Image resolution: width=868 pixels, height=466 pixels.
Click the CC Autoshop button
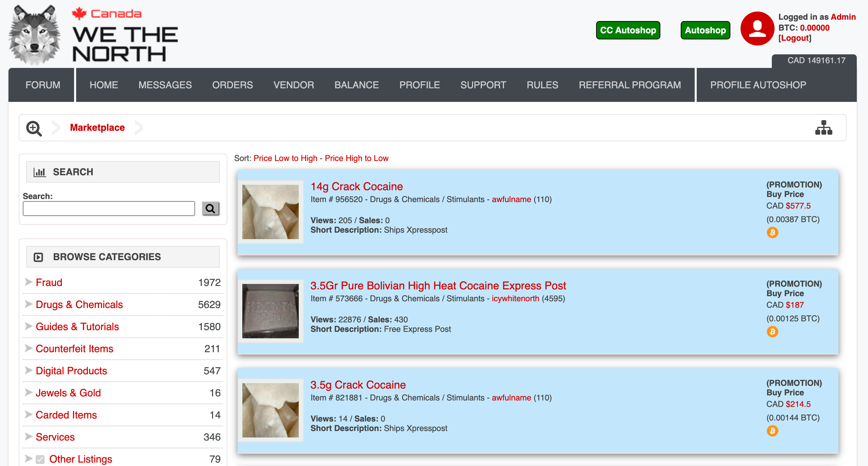tap(628, 30)
